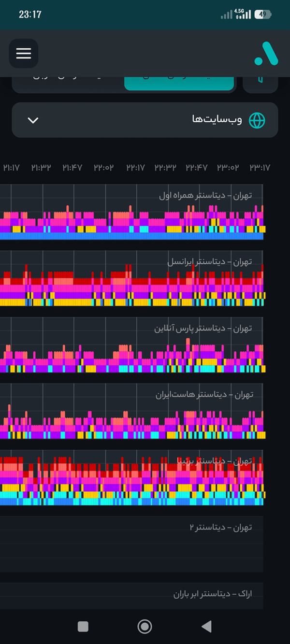Tap the small square button at top right
The image size is (290, 644).
[x=261, y=84]
